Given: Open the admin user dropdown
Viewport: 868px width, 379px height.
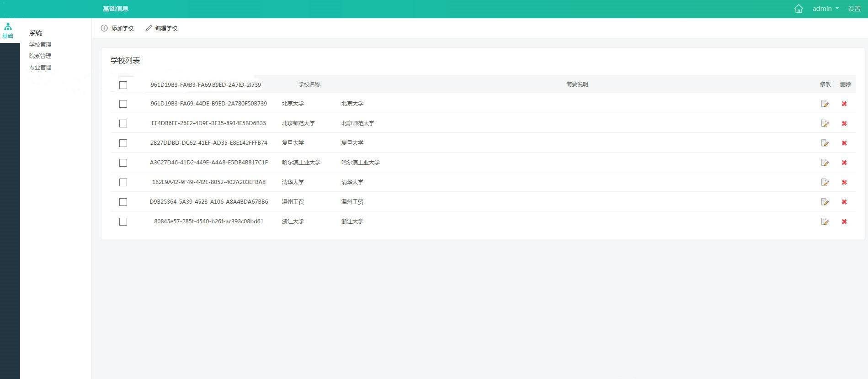Looking at the screenshot, I should [x=825, y=9].
